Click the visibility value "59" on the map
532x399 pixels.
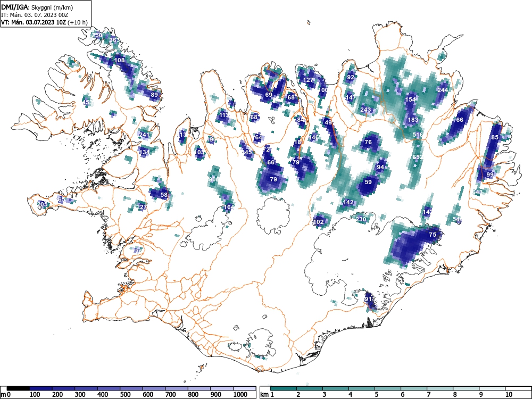click(x=368, y=182)
